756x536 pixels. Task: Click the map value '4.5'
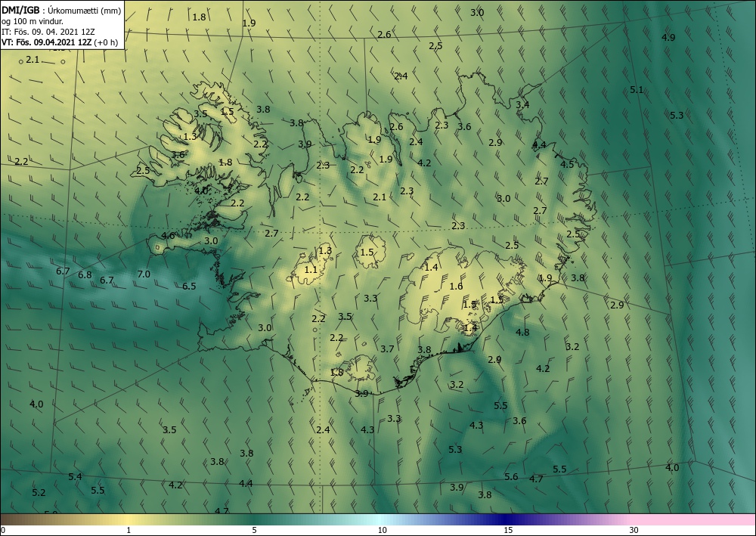pos(567,164)
